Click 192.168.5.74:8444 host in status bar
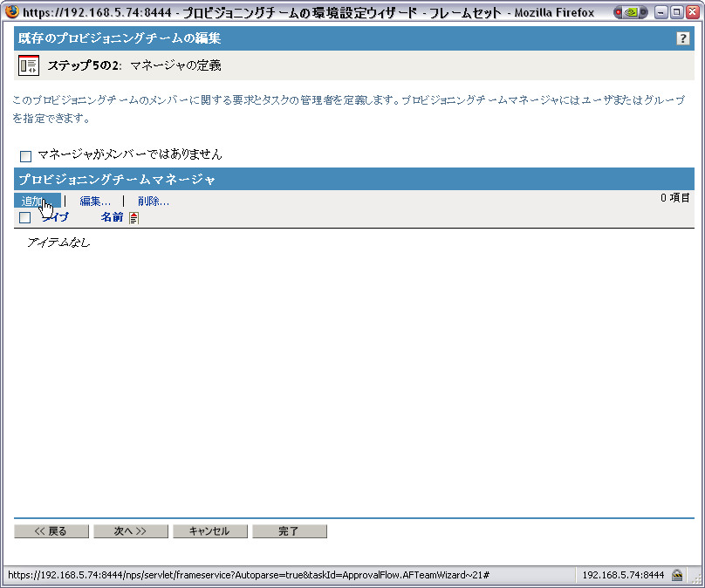This screenshot has width=705, height=588. (623, 575)
